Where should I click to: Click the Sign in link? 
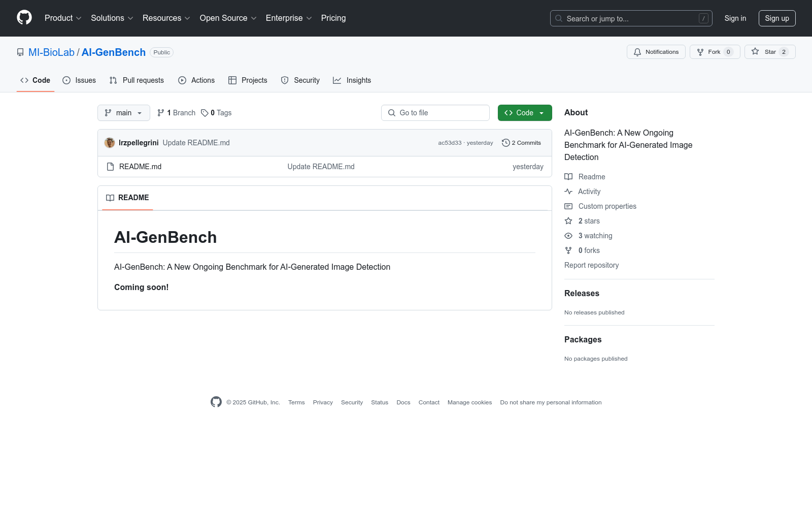(735, 18)
